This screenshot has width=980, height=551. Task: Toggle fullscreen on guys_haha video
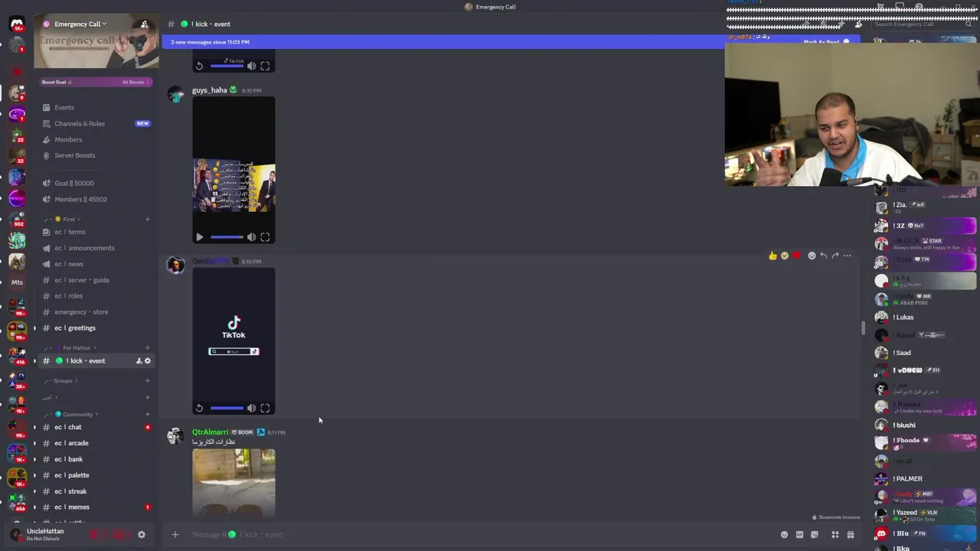pos(265,237)
